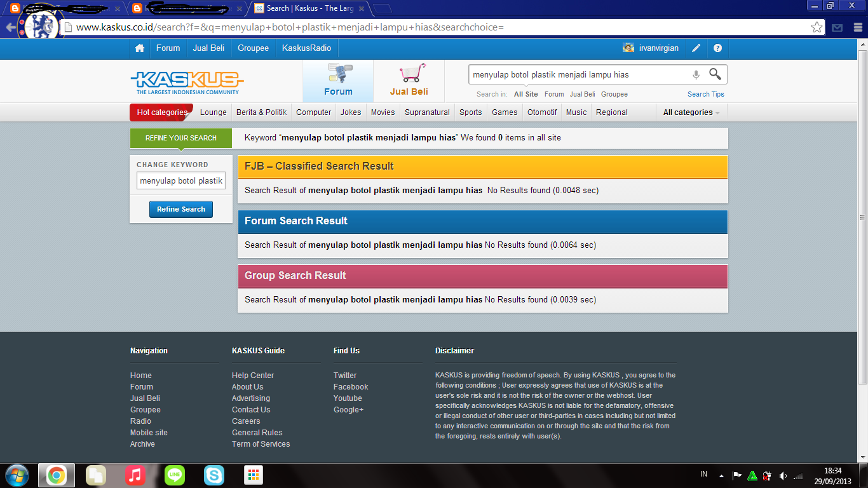Viewport: 868px width, 488px height.
Task: Open the file explorer taskbar icon
Action: tap(96, 475)
